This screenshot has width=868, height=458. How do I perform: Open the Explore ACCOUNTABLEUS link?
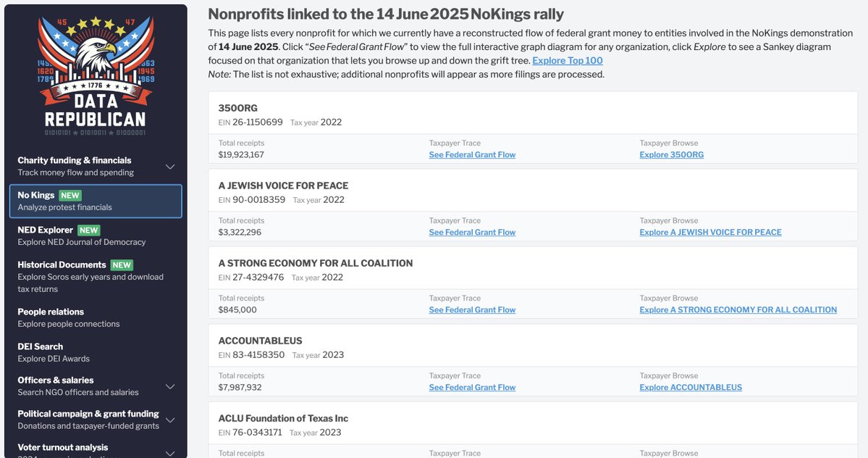click(691, 387)
